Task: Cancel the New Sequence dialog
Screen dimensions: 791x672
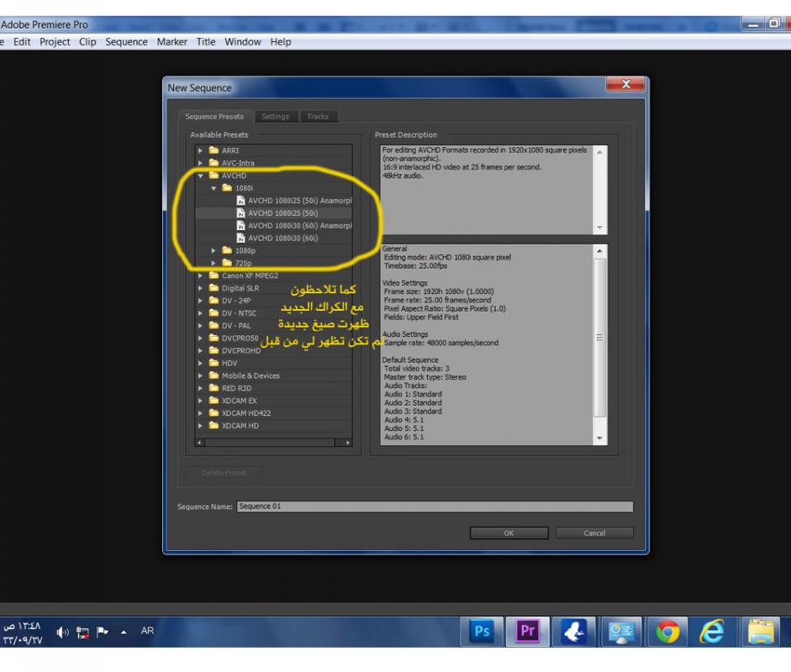Action: tap(594, 533)
